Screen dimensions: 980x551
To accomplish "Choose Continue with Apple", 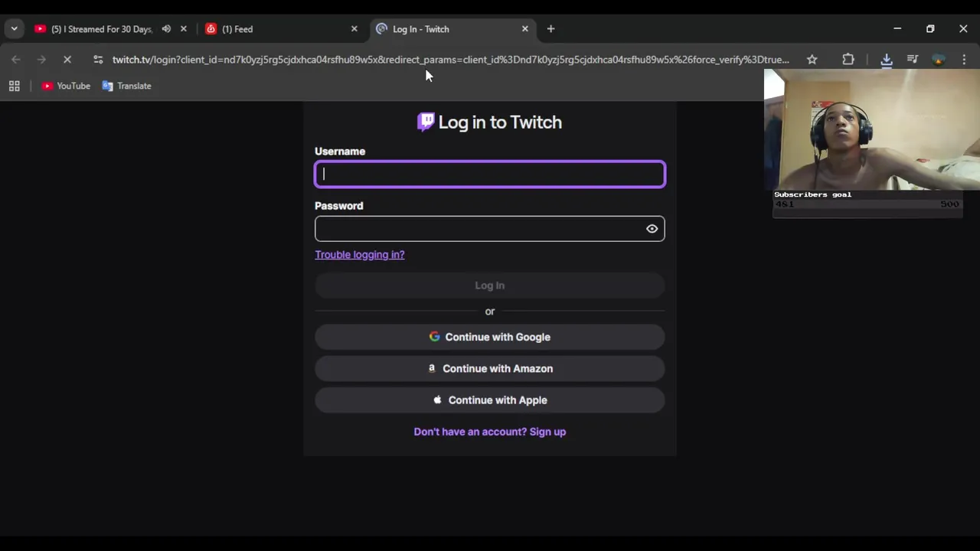I will 489,400.
